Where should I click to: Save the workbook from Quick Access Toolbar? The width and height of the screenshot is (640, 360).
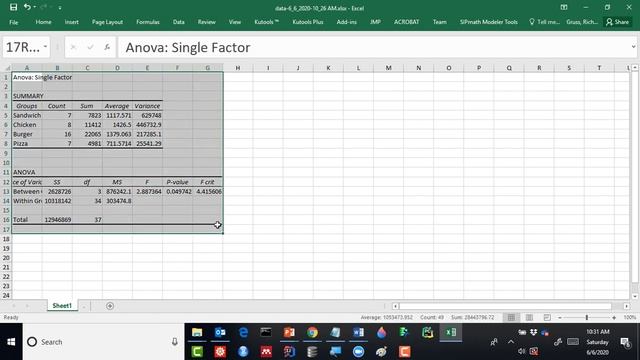click(13, 7)
